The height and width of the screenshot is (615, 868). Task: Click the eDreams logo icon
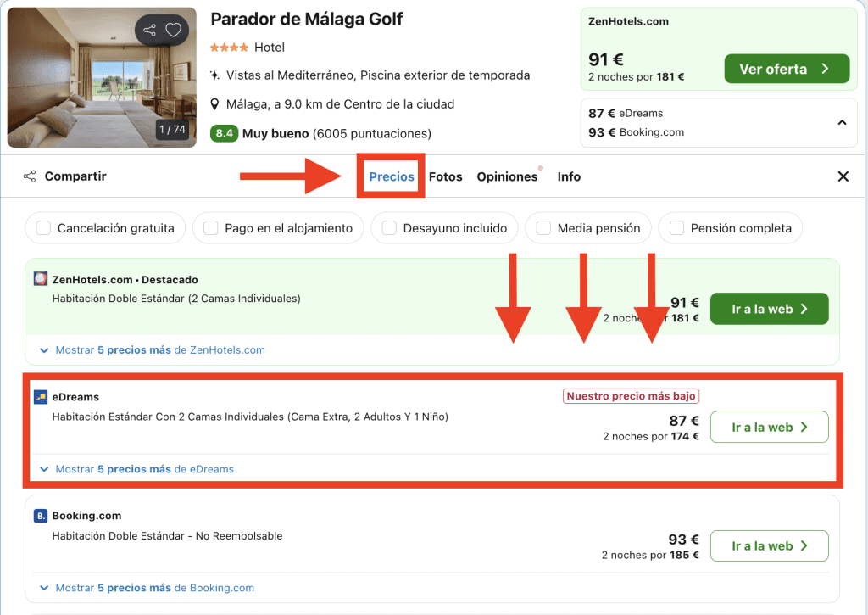coord(41,397)
